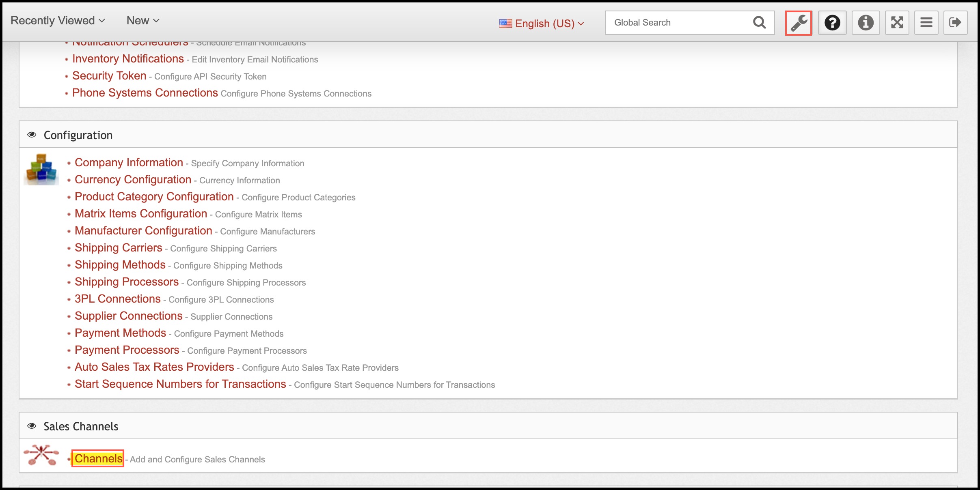Open Payment Processors configuration
The image size is (980, 490).
127,350
